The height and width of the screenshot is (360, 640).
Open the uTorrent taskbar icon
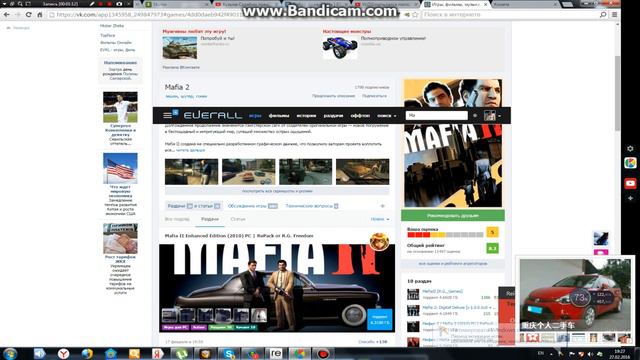point(182,353)
